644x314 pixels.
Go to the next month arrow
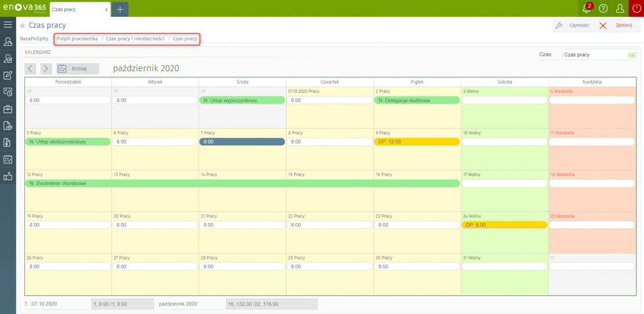(x=46, y=68)
